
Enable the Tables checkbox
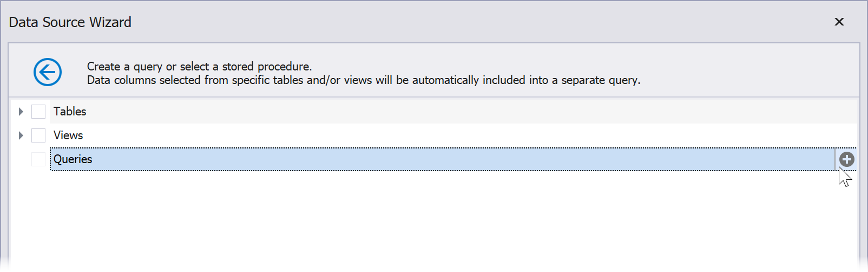[38, 112]
